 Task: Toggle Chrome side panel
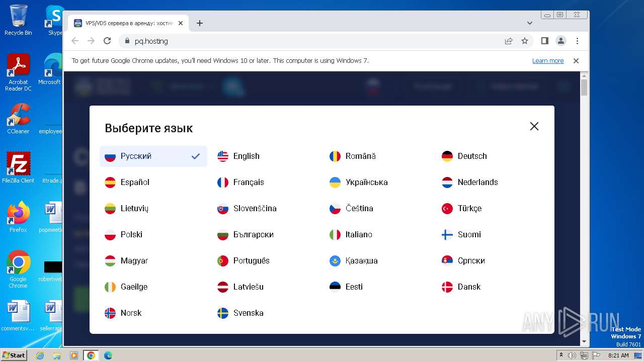(545, 41)
